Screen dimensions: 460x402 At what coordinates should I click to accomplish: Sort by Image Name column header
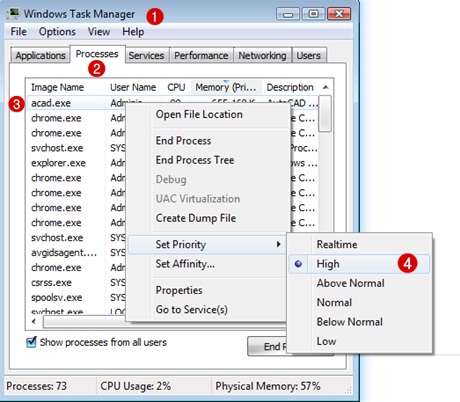[66, 87]
